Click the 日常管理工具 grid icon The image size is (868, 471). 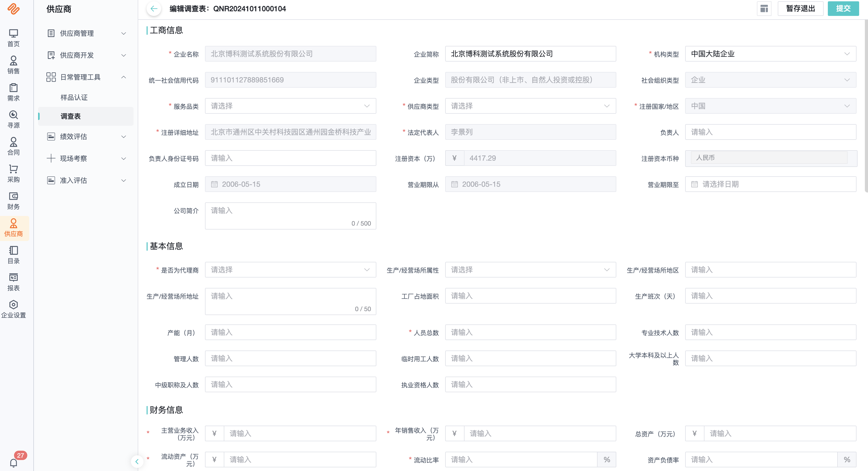pyautogui.click(x=51, y=77)
